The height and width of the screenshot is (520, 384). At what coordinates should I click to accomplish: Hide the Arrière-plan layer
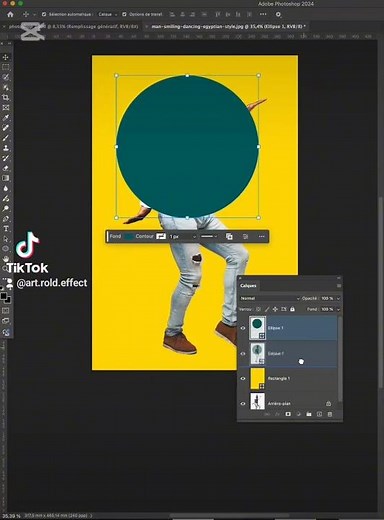point(243,403)
